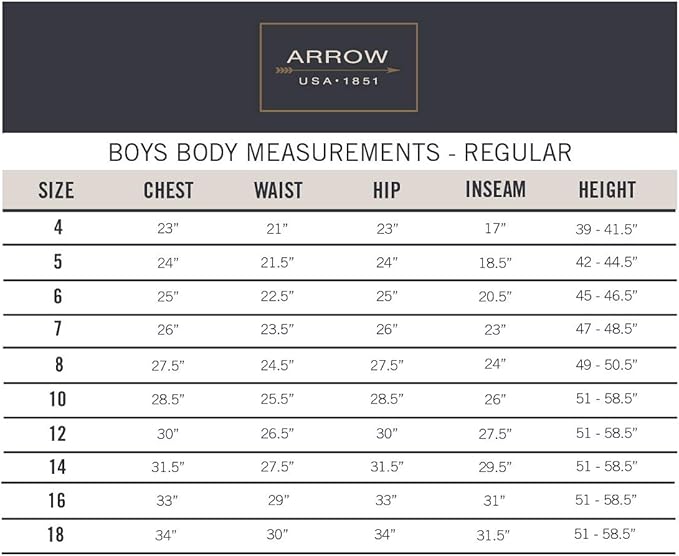Image resolution: width=679 pixels, height=556 pixels.
Task: Click the Arrow USA 1851 logo
Action: (x=338, y=67)
